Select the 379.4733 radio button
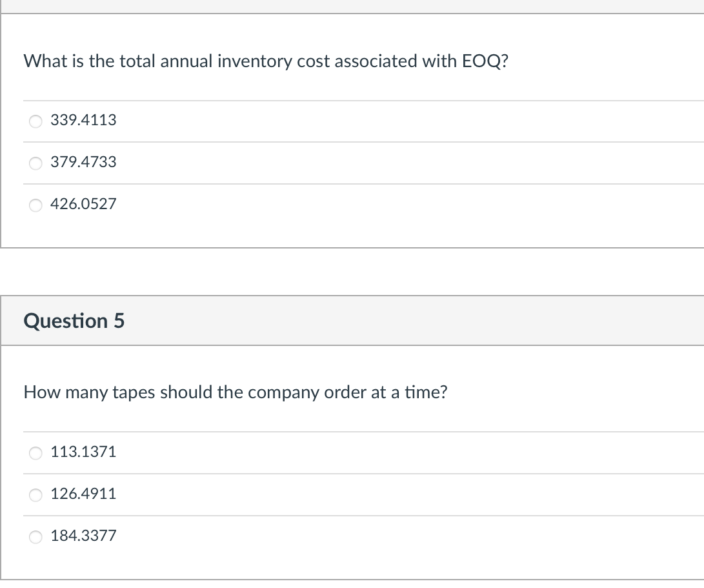This screenshot has width=704, height=588. (x=36, y=163)
